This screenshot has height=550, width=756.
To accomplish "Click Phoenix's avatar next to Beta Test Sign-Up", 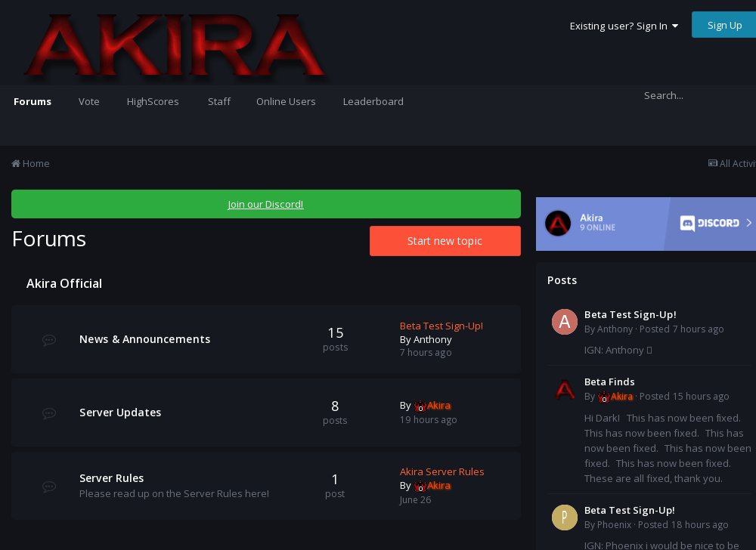I will click(565, 517).
